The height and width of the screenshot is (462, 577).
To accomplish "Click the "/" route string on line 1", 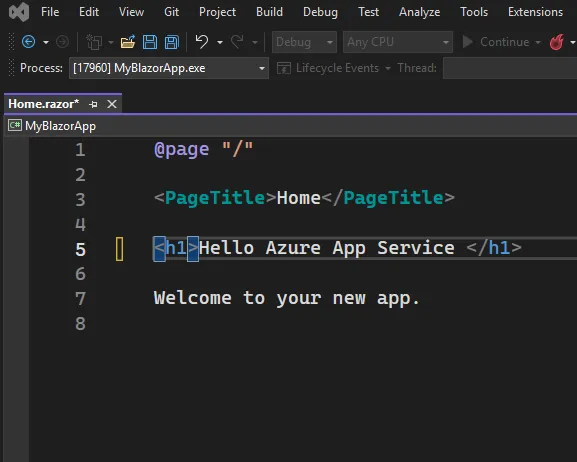I will coord(237,149).
